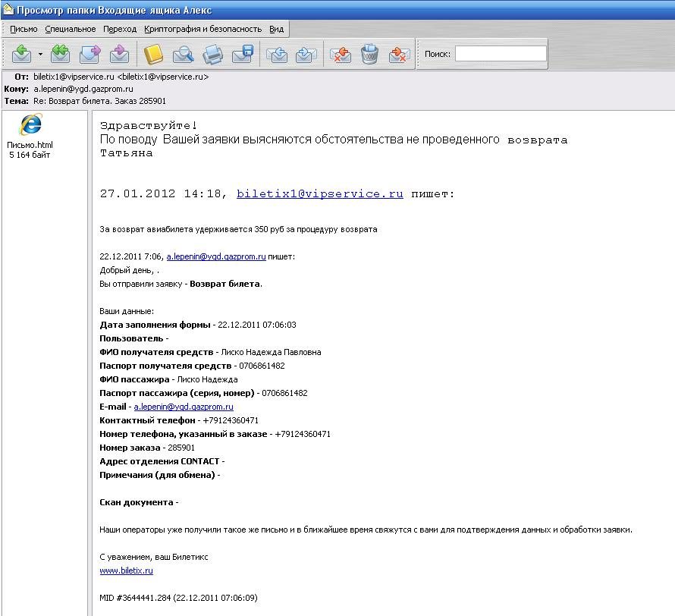Click the name Лиско Надежда Павловна

271,352
